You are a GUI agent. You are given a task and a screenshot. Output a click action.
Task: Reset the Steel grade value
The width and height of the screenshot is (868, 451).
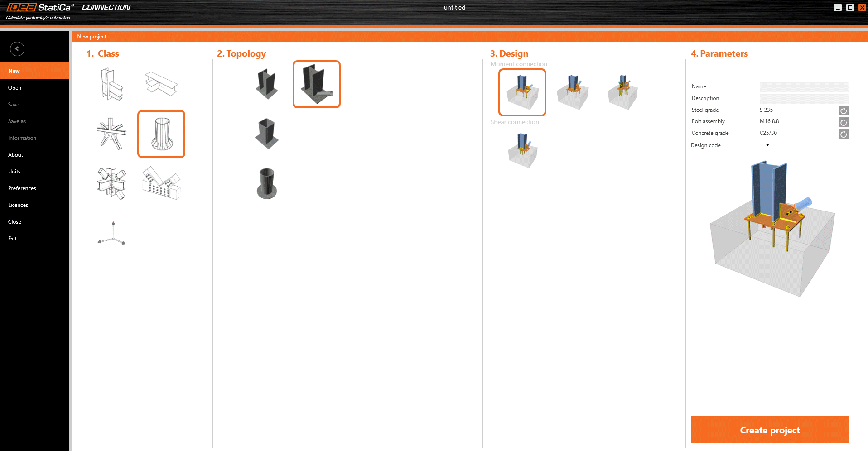pos(843,111)
